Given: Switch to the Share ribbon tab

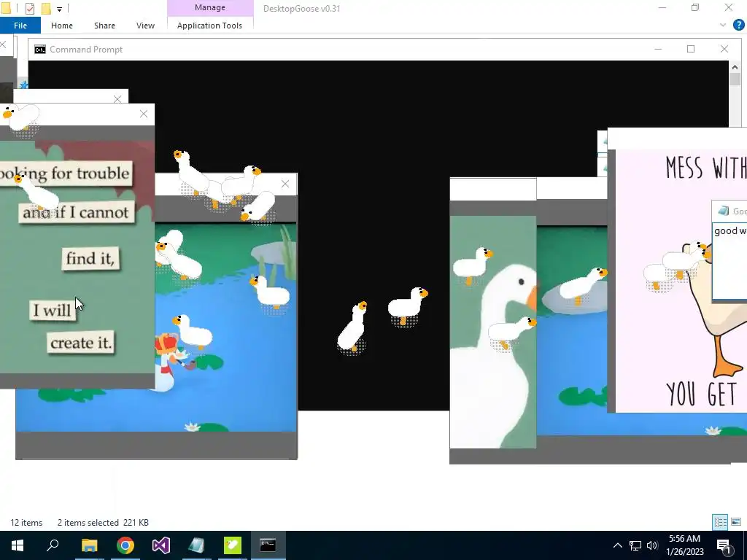Looking at the screenshot, I should click(104, 26).
